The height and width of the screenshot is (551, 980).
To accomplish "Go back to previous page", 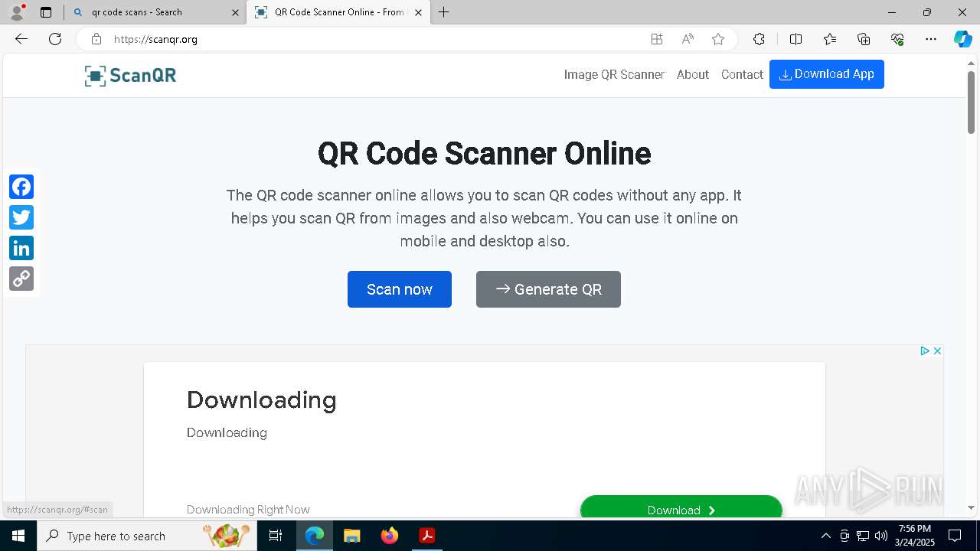I will click(21, 39).
